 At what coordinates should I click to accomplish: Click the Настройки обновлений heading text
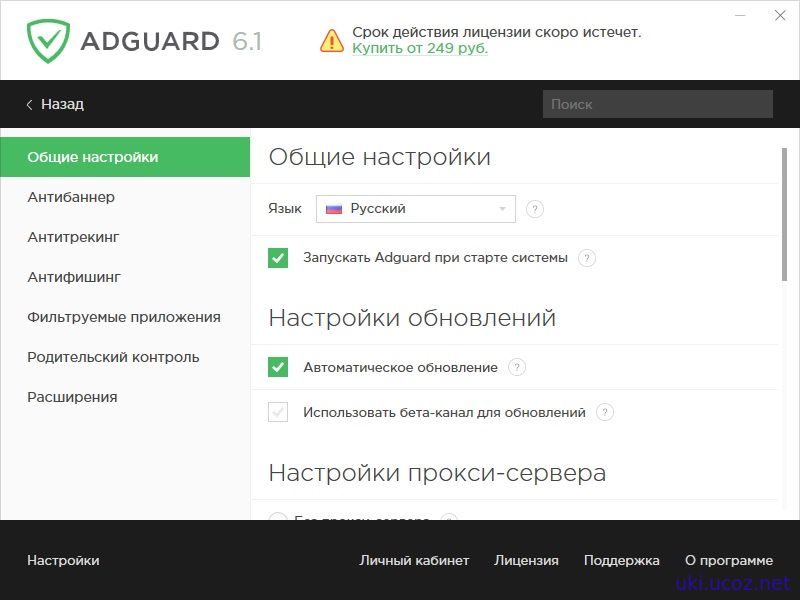pyautogui.click(x=412, y=318)
